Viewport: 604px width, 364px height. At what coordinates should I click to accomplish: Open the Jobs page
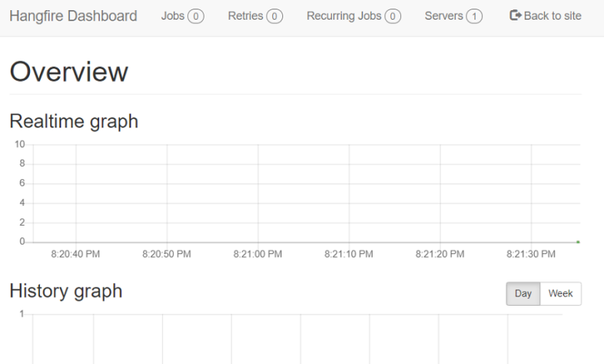click(x=173, y=16)
